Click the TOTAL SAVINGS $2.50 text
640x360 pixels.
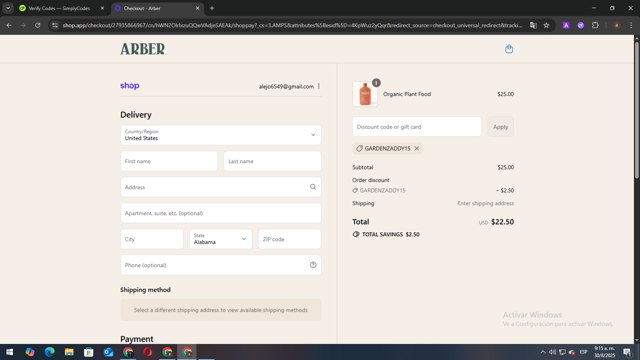click(x=391, y=234)
